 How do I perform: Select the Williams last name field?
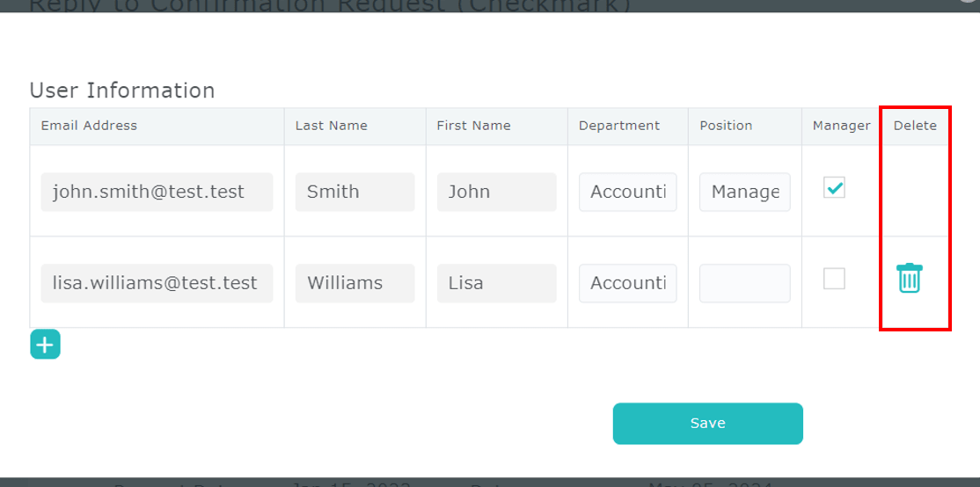(355, 283)
